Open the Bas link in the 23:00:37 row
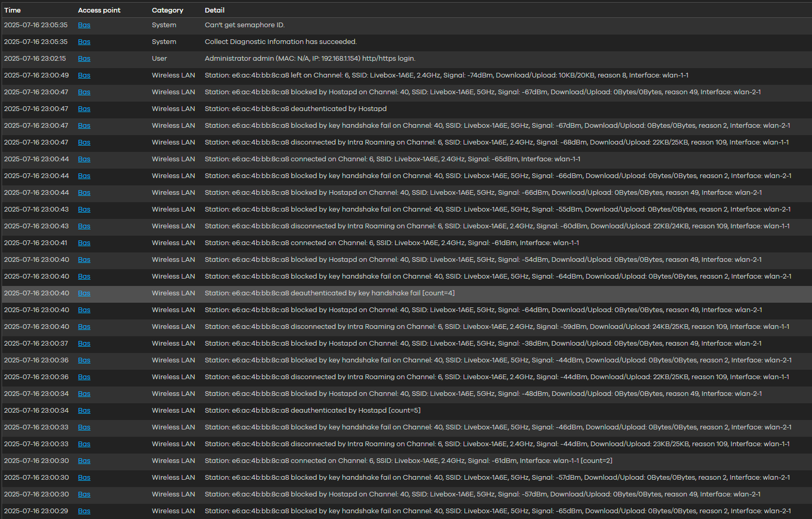 [x=84, y=343]
